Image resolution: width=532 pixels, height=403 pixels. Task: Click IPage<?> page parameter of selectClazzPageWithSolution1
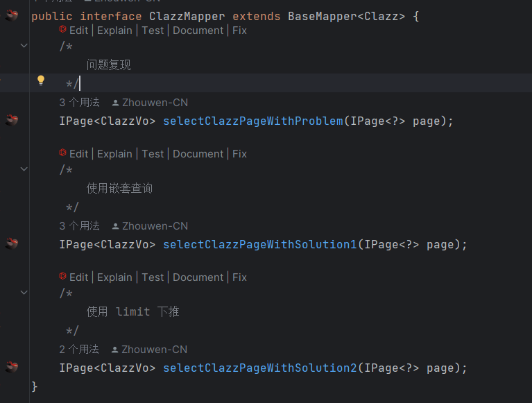click(409, 245)
